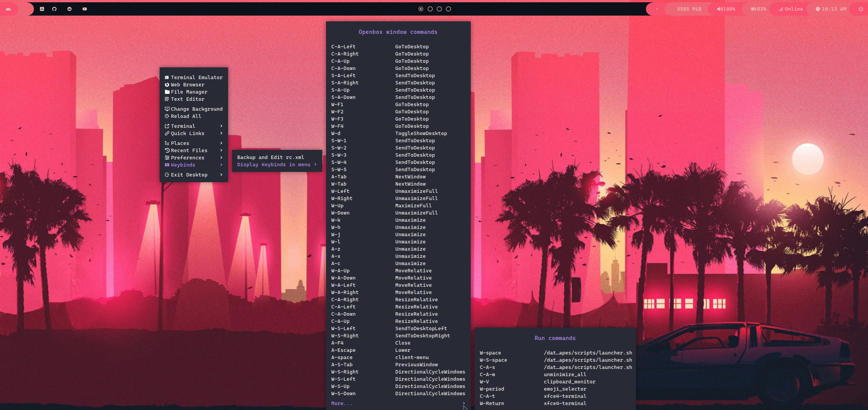Switch to the fourth workspace dot

click(448, 9)
